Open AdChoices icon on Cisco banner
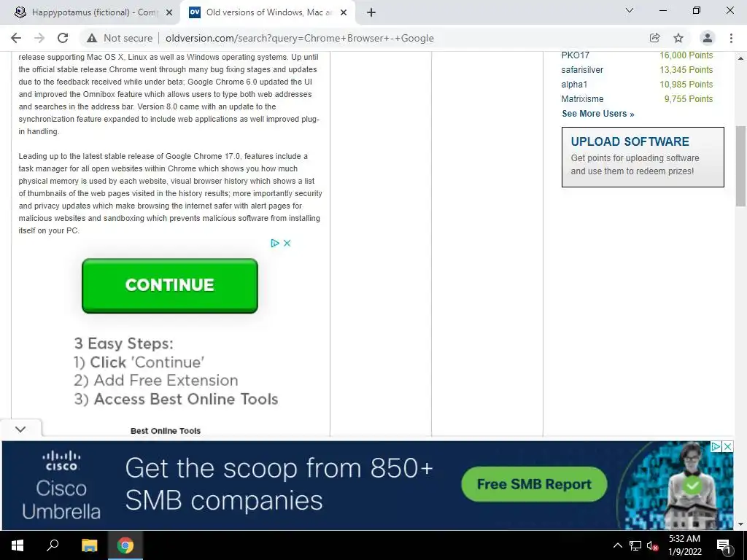This screenshot has width=747, height=560. pos(716,446)
